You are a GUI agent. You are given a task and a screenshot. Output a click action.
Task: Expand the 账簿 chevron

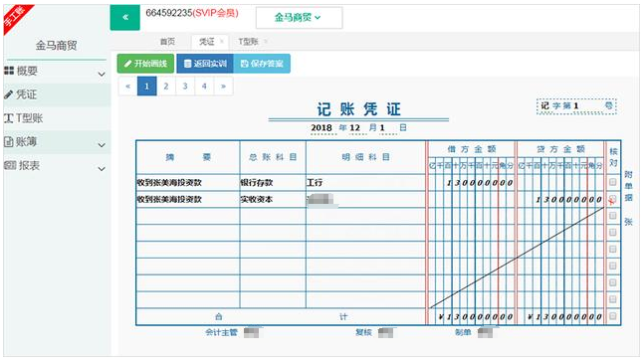(x=102, y=145)
